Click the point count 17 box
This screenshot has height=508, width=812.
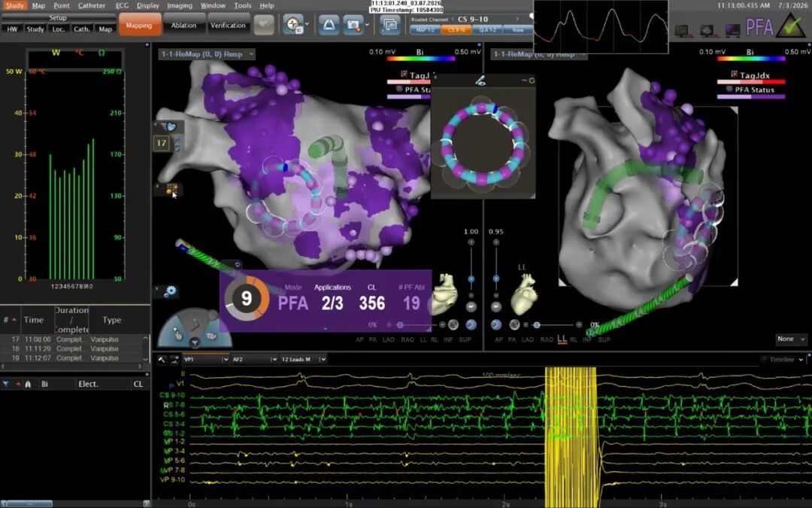click(162, 143)
